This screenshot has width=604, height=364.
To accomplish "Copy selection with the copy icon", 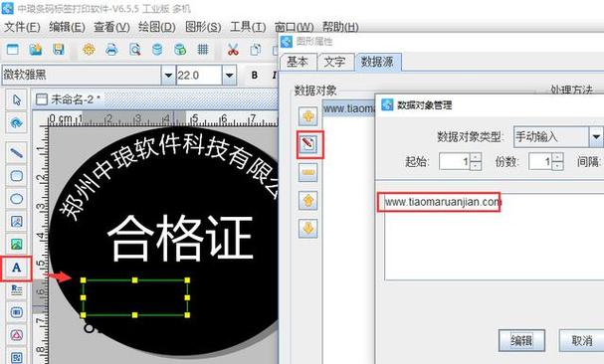I will click(255, 50).
